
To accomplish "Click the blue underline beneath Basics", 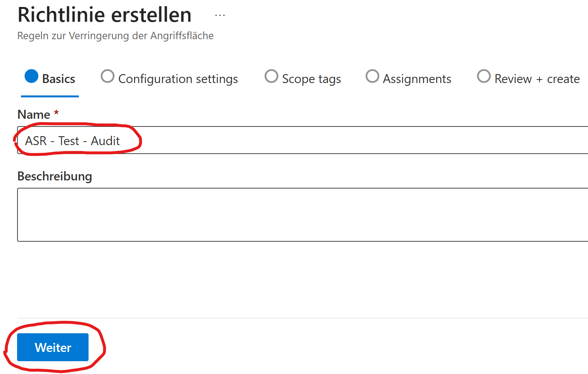I will click(x=50, y=96).
